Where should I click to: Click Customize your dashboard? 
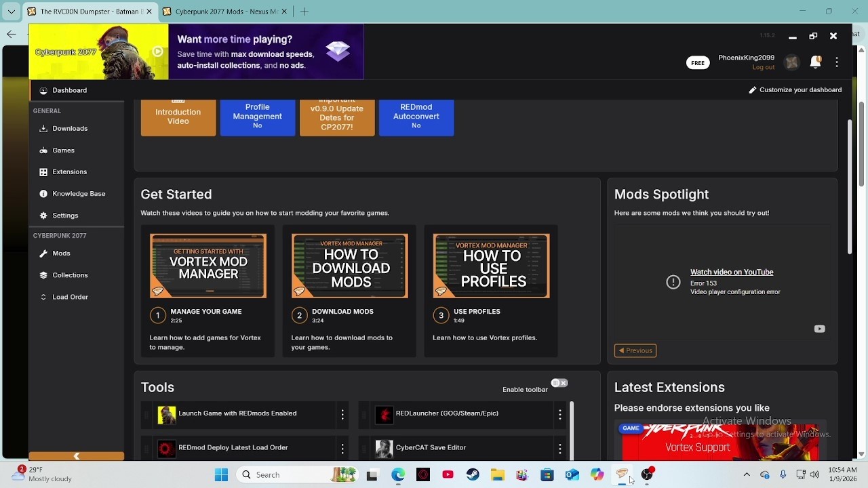pos(800,89)
